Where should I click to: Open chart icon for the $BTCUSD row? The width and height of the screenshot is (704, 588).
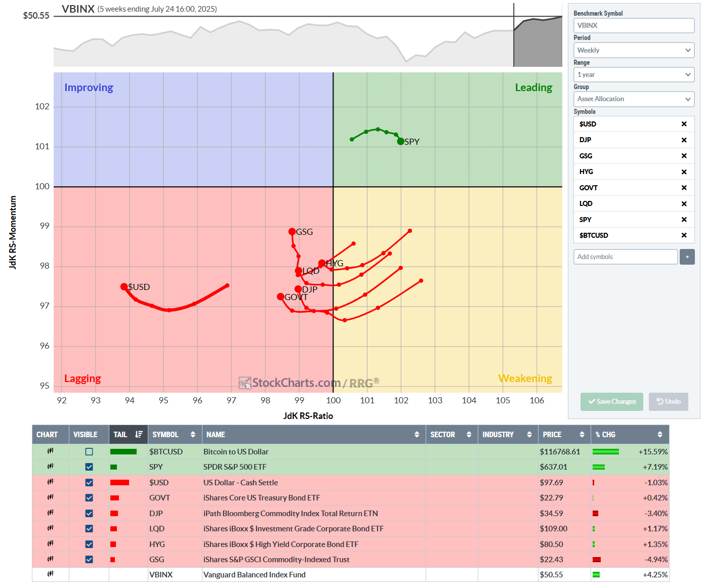coord(50,451)
